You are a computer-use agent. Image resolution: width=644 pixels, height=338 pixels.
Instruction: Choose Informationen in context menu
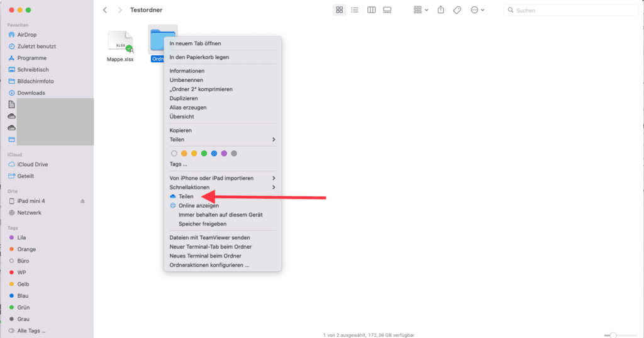[x=223, y=70]
